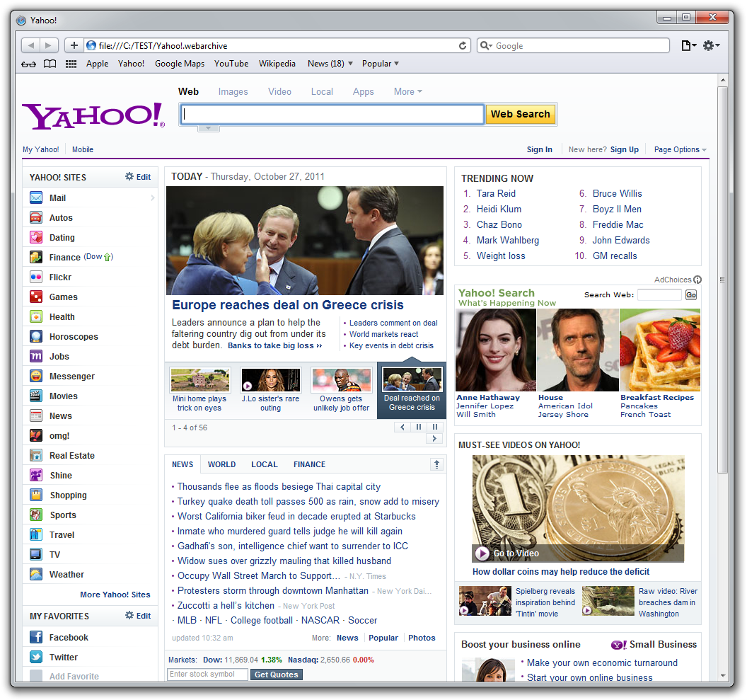Click the Real Estate icon
This screenshot has width=747, height=700.
(36, 456)
